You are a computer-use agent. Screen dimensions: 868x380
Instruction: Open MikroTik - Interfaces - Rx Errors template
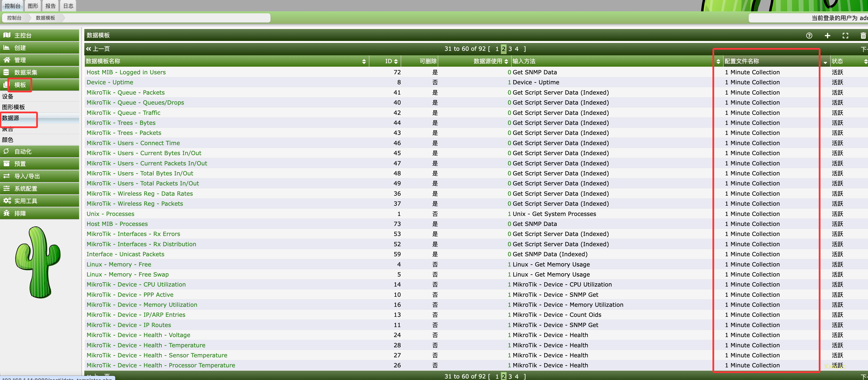tap(133, 234)
